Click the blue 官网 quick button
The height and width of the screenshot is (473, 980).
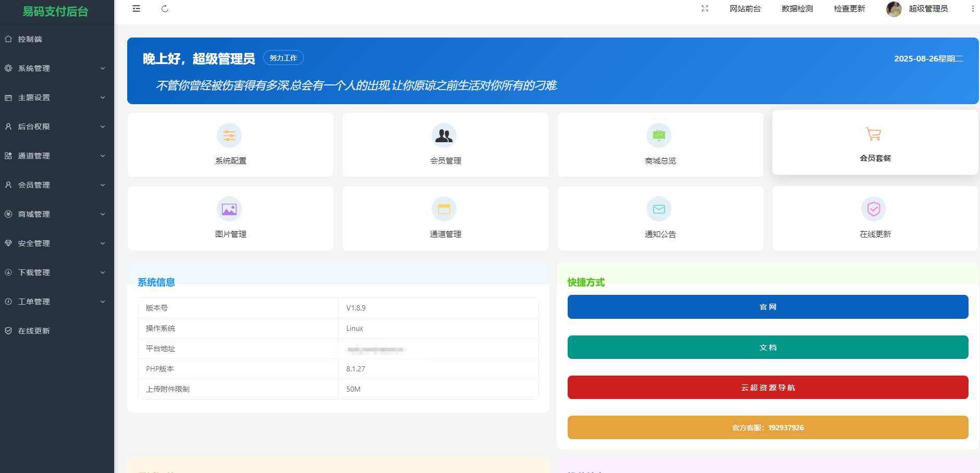pyautogui.click(x=768, y=307)
